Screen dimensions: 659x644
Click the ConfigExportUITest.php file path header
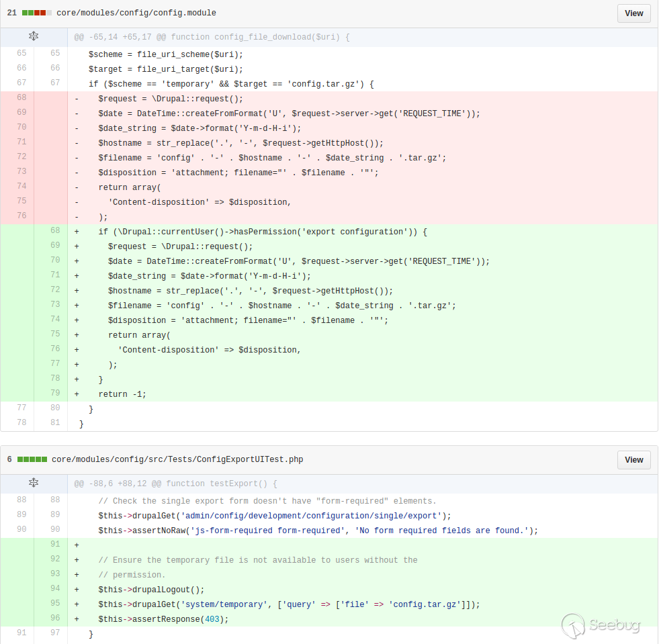point(177,460)
